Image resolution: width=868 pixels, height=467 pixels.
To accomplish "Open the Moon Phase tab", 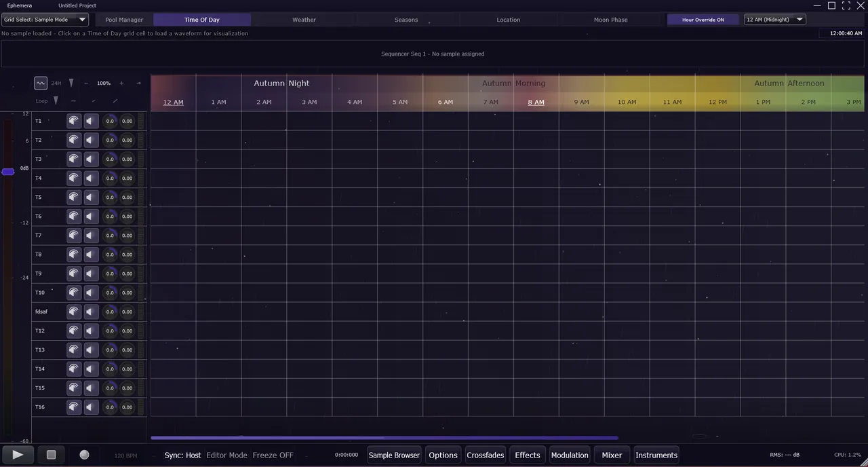I will (x=610, y=20).
